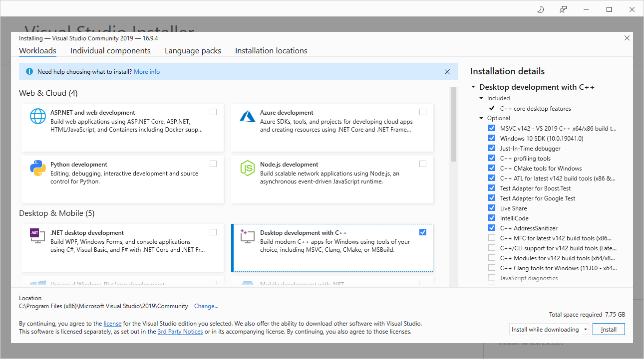
Task: Enable .NET desktop development workload
Action: coord(213,232)
